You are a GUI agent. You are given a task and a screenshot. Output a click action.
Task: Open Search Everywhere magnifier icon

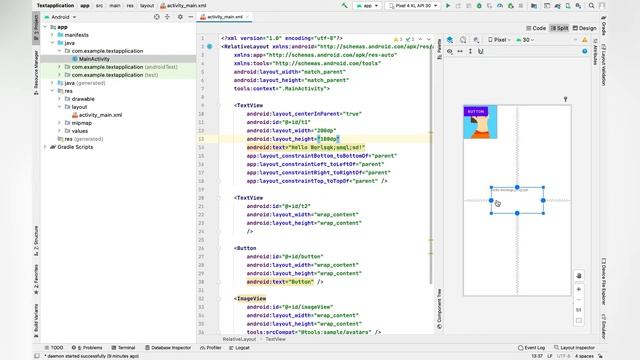click(x=591, y=6)
